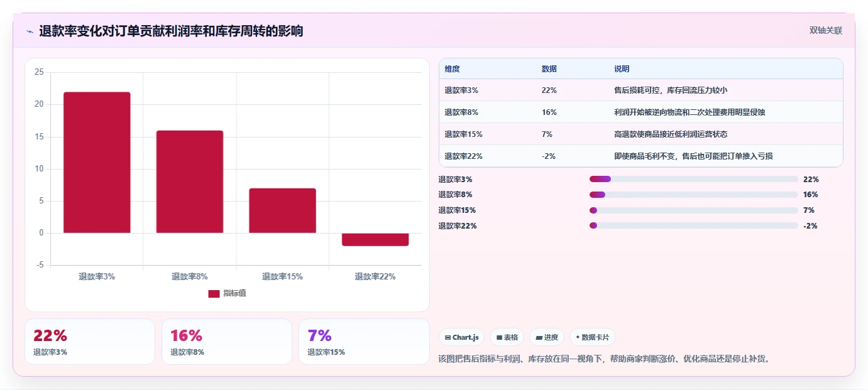Viewport: 868px width, 390px height.
Task: Click x-axis label 退款率22%
Action: tap(375, 276)
